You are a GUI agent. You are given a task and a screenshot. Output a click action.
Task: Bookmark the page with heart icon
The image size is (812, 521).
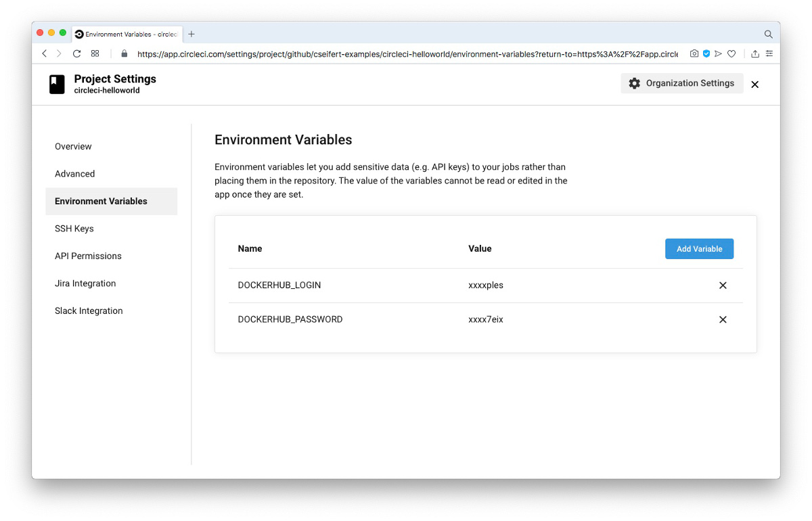pos(731,53)
